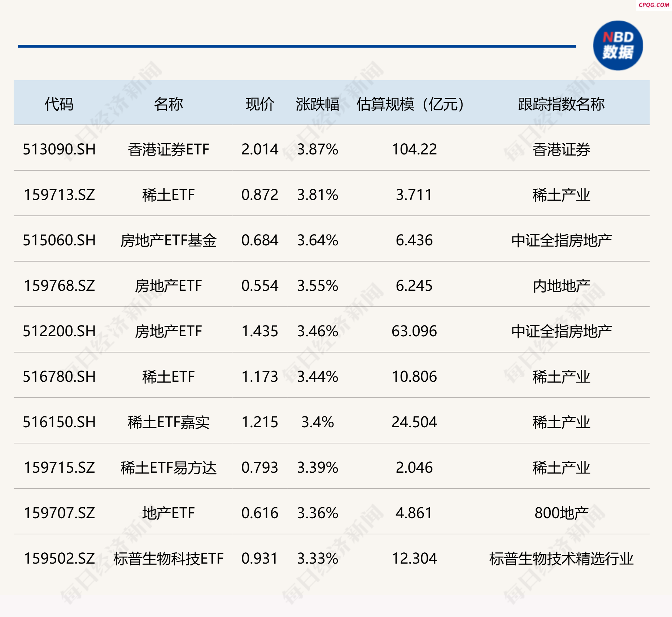Click the 3.711 scale value
Image resolution: width=672 pixels, height=617 pixels.
tap(414, 195)
